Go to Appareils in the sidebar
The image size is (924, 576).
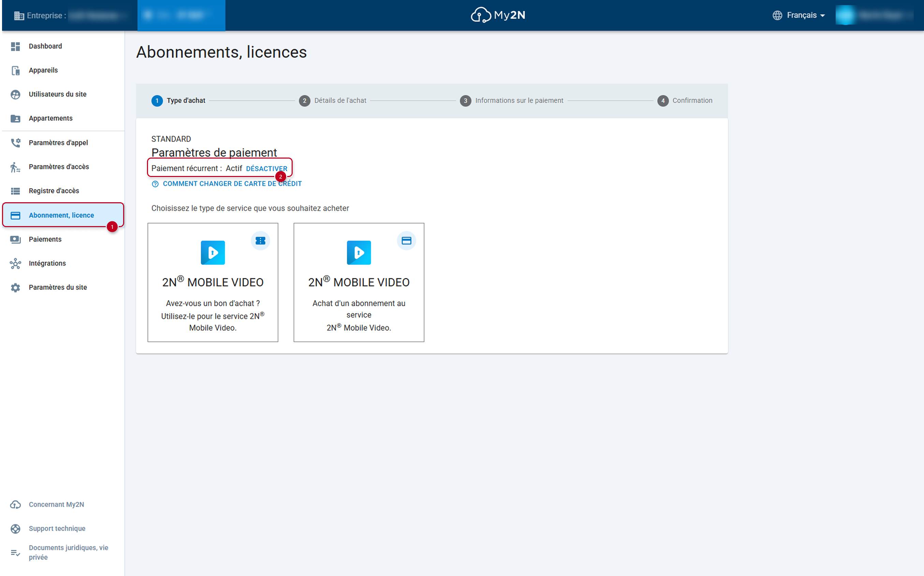(x=63, y=71)
